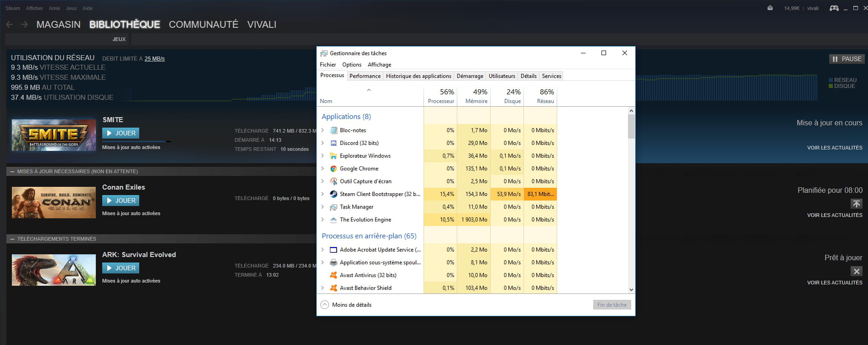Open Big Picture mode controller icon
The width and height of the screenshot is (868, 345).
pos(834,8)
